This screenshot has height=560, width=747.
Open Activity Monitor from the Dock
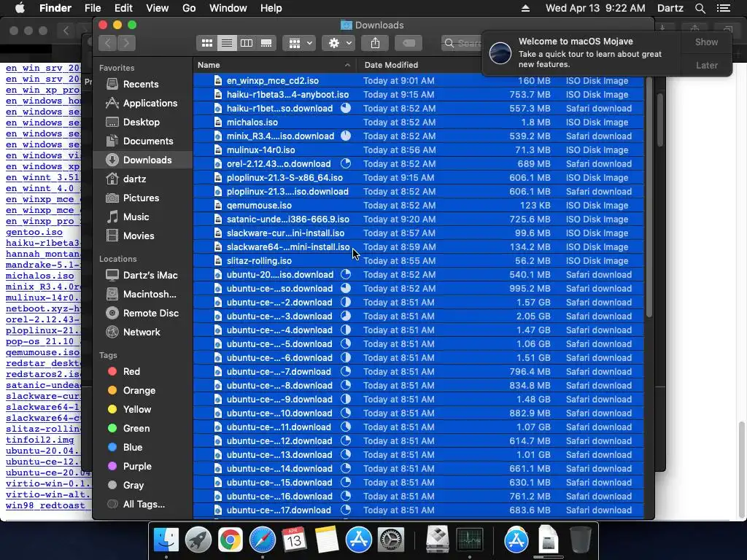coord(470,540)
